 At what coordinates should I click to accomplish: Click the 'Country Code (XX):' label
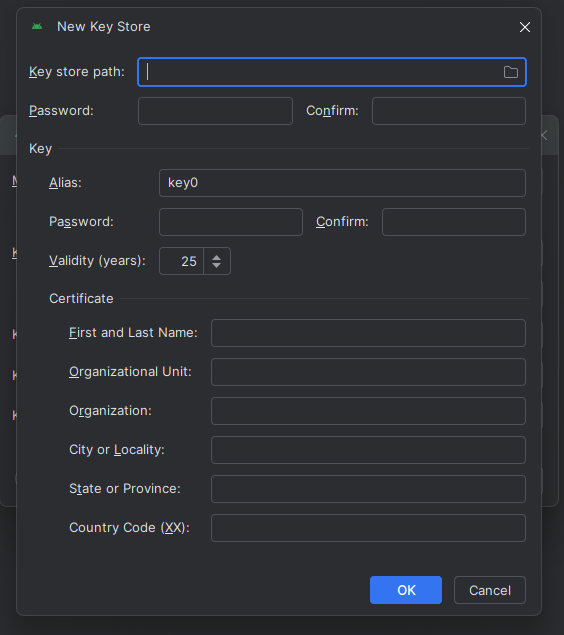[129, 528]
